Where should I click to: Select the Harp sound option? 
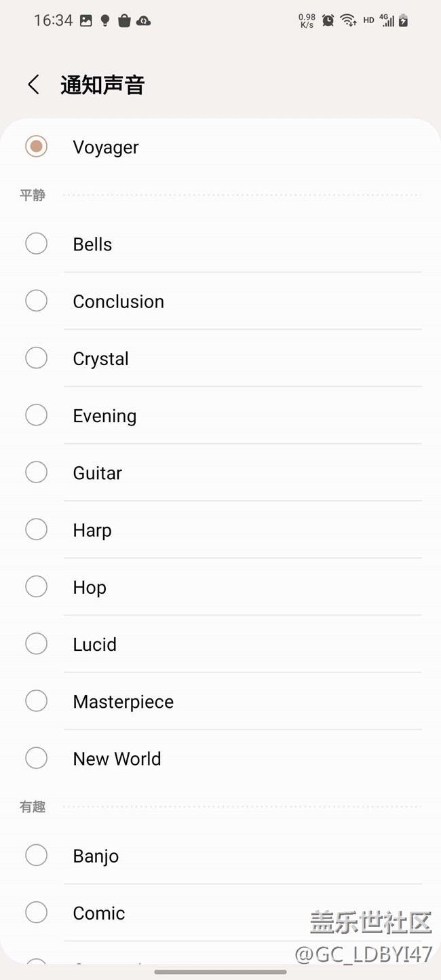(x=36, y=529)
